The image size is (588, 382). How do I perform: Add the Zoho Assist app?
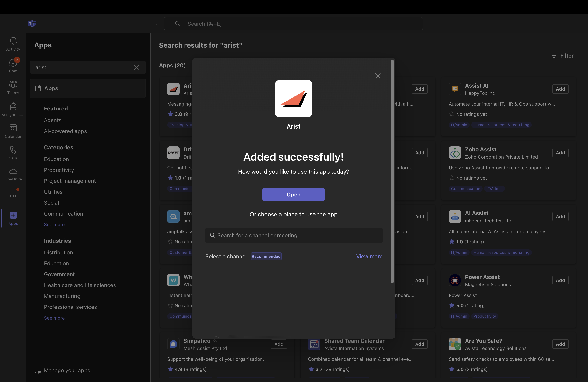(x=560, y=153)
